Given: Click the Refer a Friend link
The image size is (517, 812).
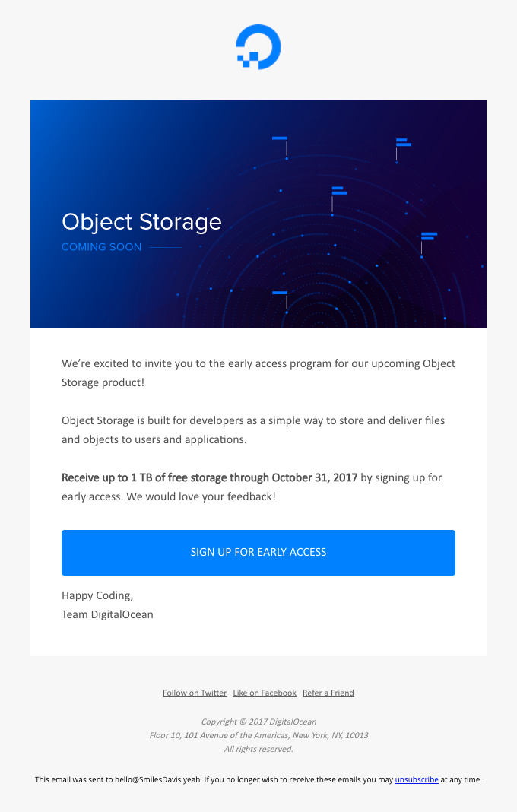Looking at the screenshot, I should [328, 693].
